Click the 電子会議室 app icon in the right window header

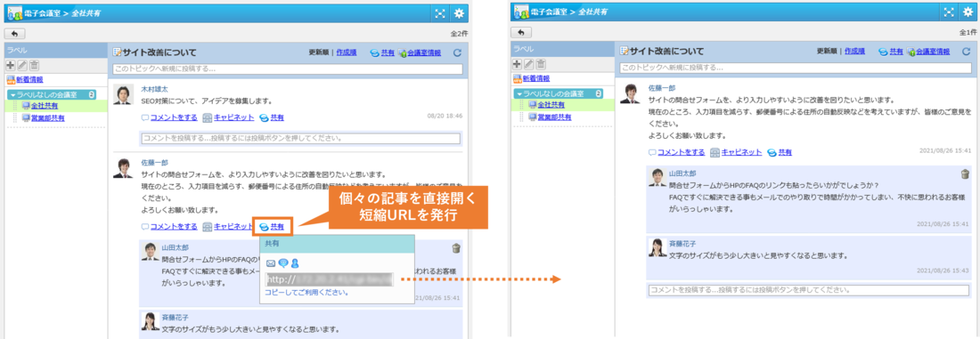coord(521,12)
